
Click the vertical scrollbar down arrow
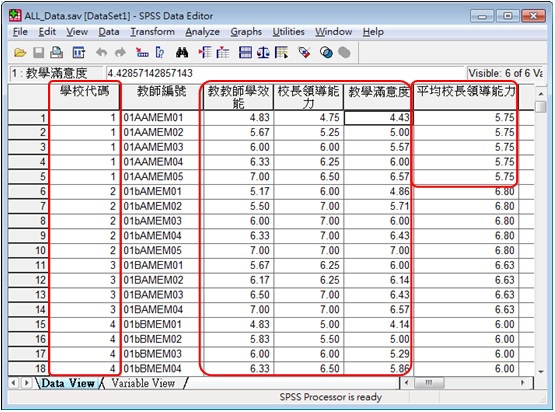(x=540, y=372)
